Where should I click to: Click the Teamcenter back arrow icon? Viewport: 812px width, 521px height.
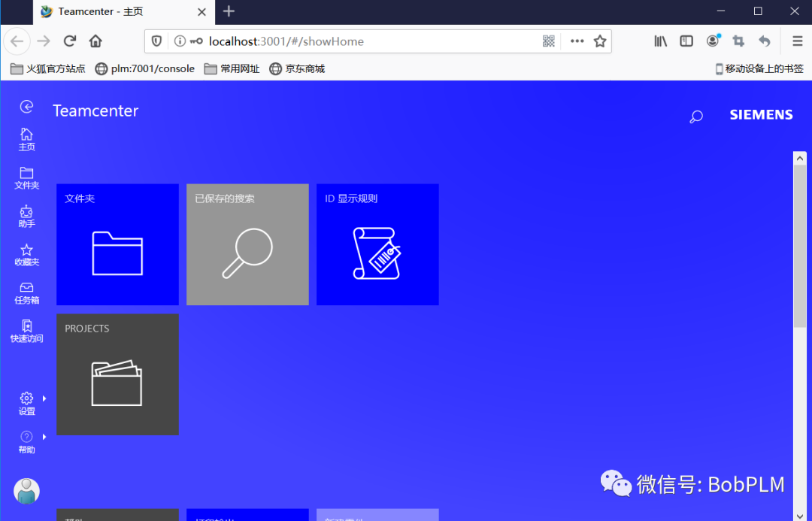(26, 106)
